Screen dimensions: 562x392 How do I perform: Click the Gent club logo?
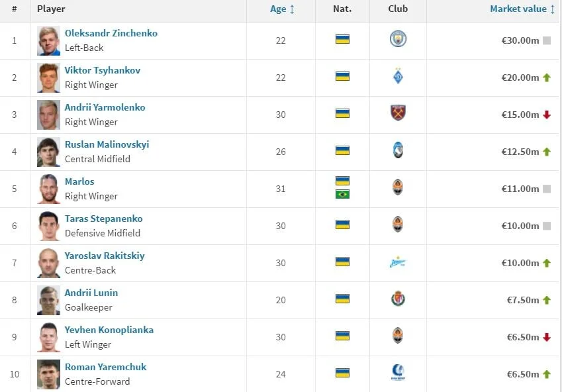tap(398, 373)
